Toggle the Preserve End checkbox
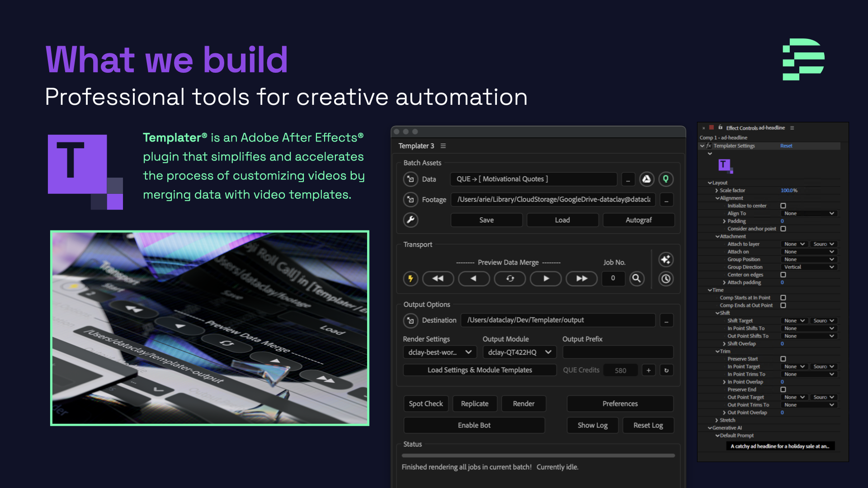This screenshot has height=488, width=868. click(783, 389)
